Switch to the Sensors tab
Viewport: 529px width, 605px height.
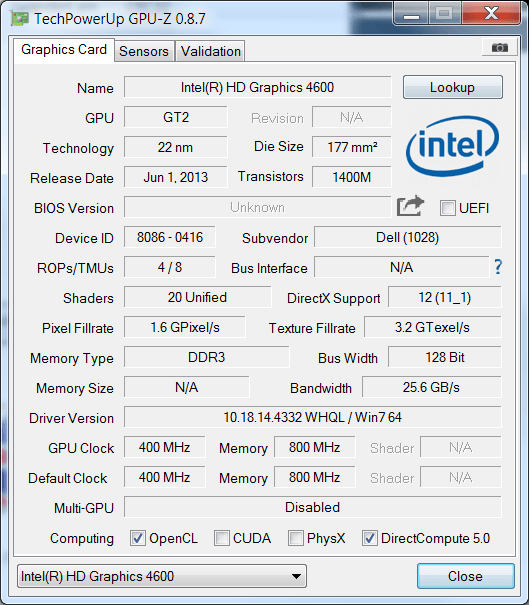tap(144, 51)
